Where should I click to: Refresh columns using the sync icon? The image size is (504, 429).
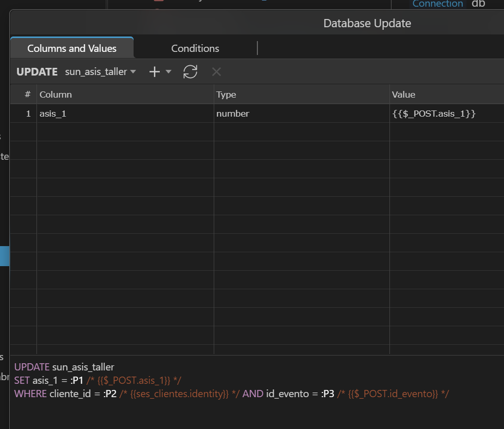click(190, 71)
